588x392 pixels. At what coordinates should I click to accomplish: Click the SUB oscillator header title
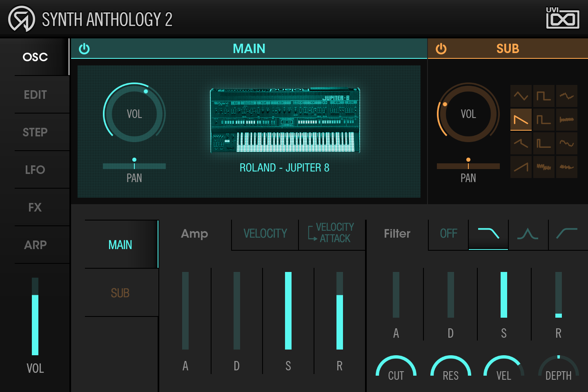pyautogui.click(x=508, y=49)
